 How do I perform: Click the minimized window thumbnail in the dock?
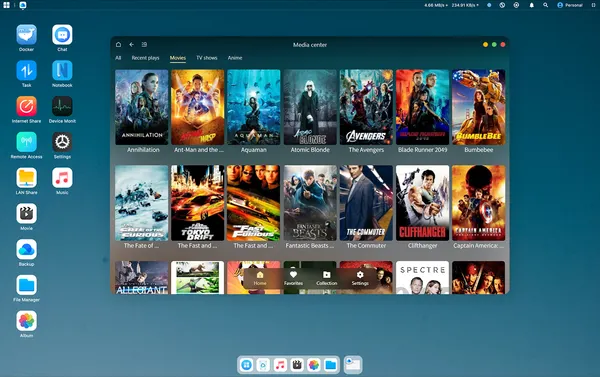pyautogui.click(x=353, y=364)
